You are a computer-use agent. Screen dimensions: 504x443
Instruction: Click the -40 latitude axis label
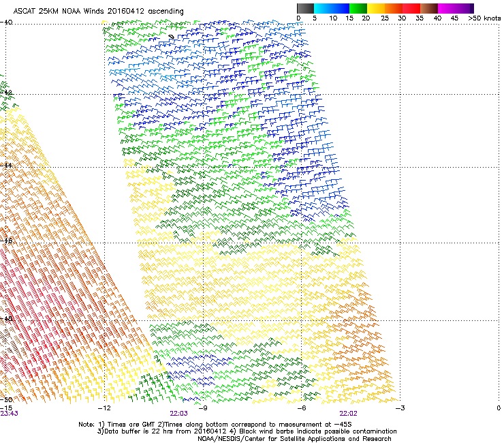click(6, 22)
